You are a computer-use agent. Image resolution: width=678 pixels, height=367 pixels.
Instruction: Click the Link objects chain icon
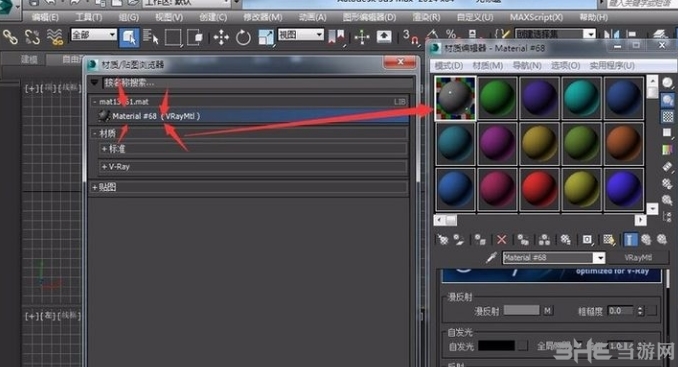pos(10,37)
